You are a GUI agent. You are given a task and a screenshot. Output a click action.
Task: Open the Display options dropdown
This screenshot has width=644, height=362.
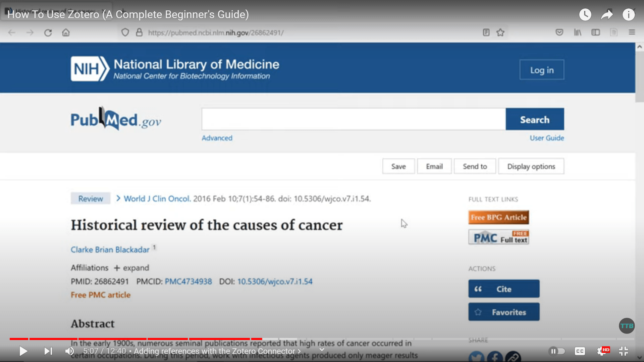coord(531,166)
